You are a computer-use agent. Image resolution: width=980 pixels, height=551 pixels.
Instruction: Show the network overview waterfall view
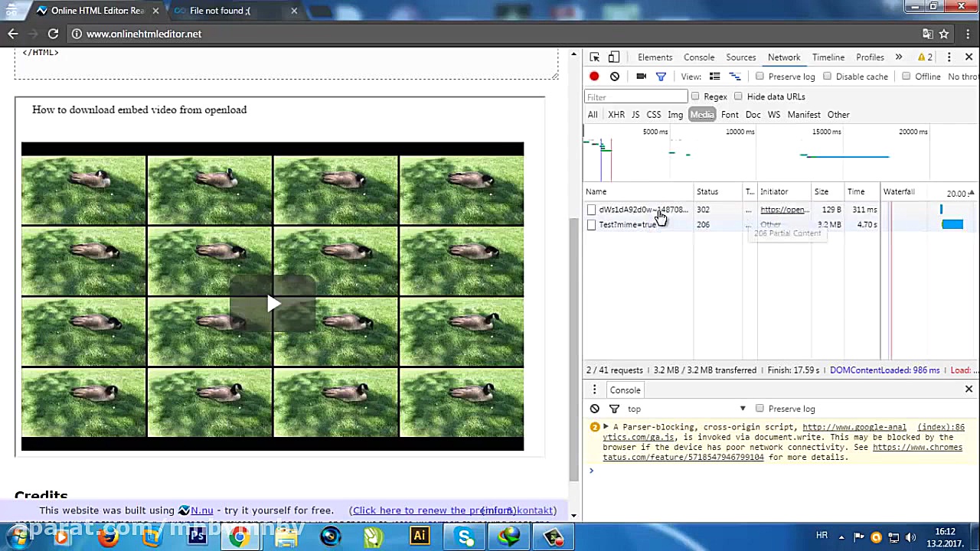click(x=733, y=76)
